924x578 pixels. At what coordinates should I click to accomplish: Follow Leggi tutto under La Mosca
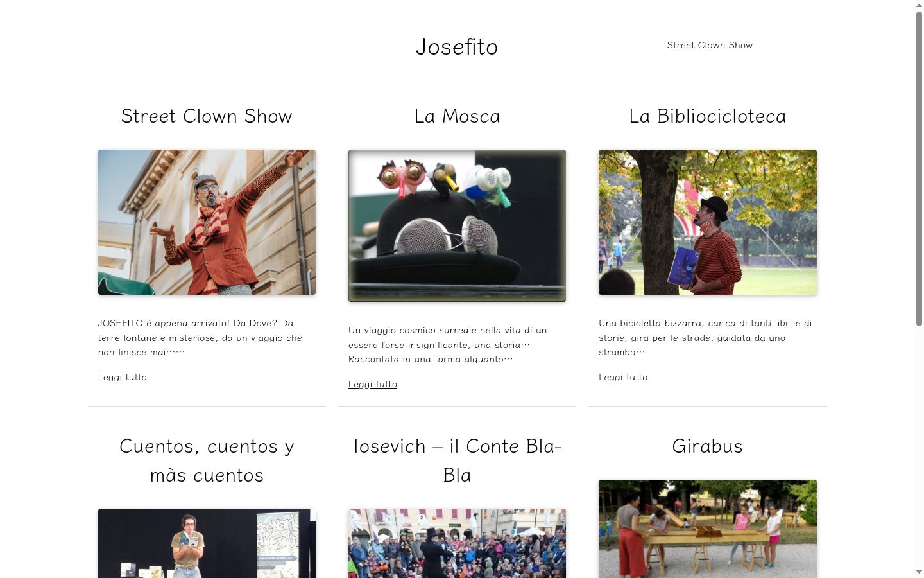(x=373, y=384)
